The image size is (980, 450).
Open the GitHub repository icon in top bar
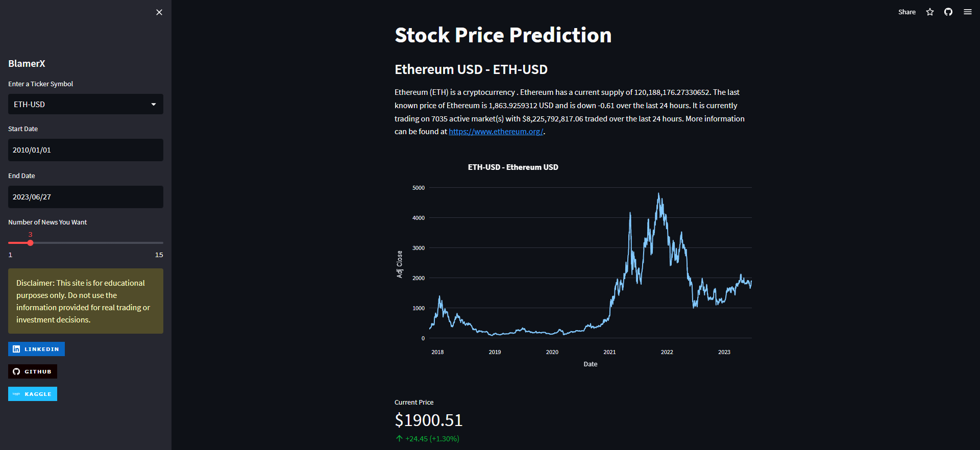948,12
